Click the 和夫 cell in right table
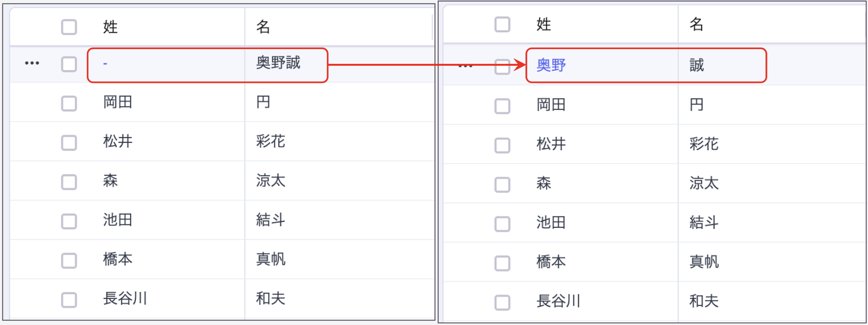Viewport: 868px width, 325px height. (704, 301)
